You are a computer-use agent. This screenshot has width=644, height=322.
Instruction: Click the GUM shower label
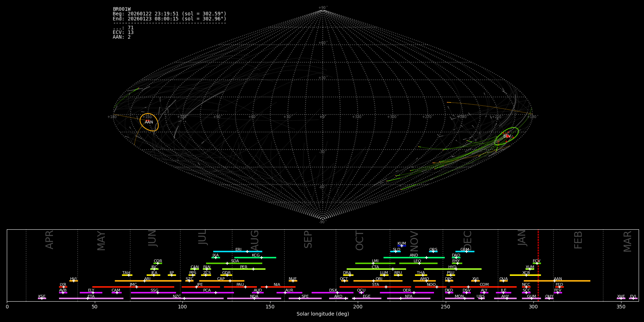(531, 297)
